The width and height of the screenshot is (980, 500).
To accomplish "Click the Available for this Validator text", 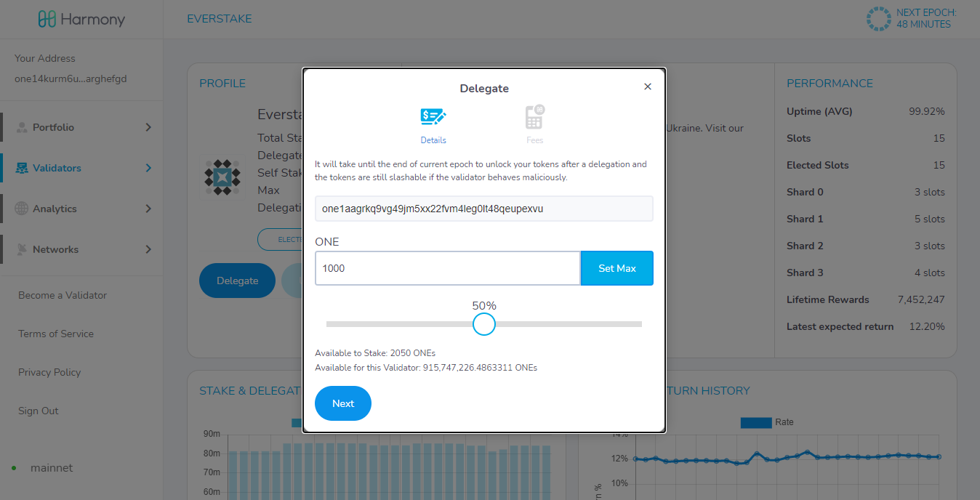I will click(426, 368).
